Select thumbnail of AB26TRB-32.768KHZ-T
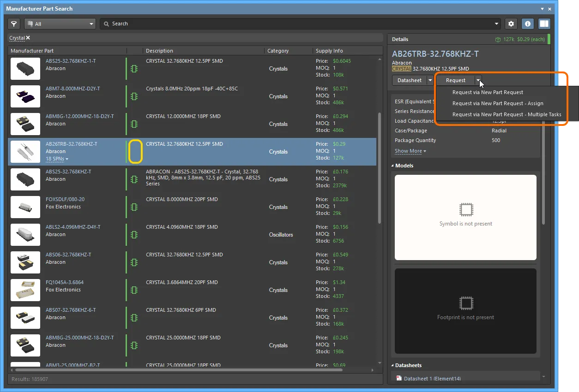The width and height of the screenshot is (579, 392). (x=25, y=152)
